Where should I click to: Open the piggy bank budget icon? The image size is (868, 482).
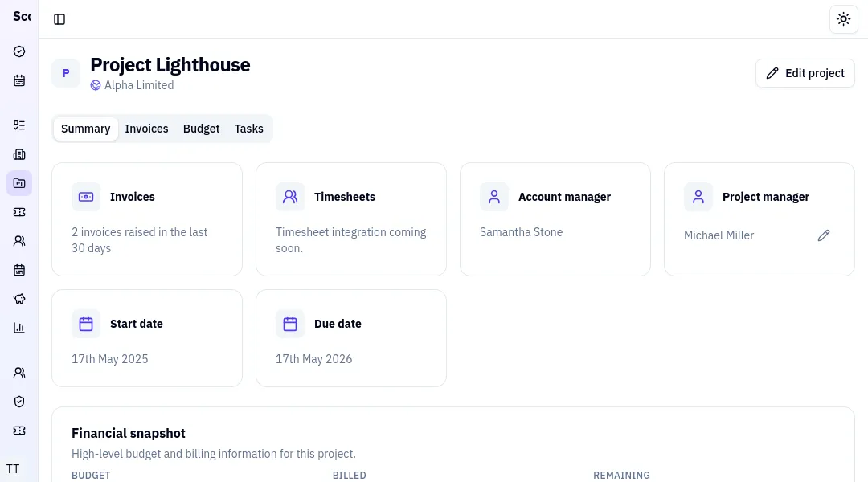(x=19, y=299)
